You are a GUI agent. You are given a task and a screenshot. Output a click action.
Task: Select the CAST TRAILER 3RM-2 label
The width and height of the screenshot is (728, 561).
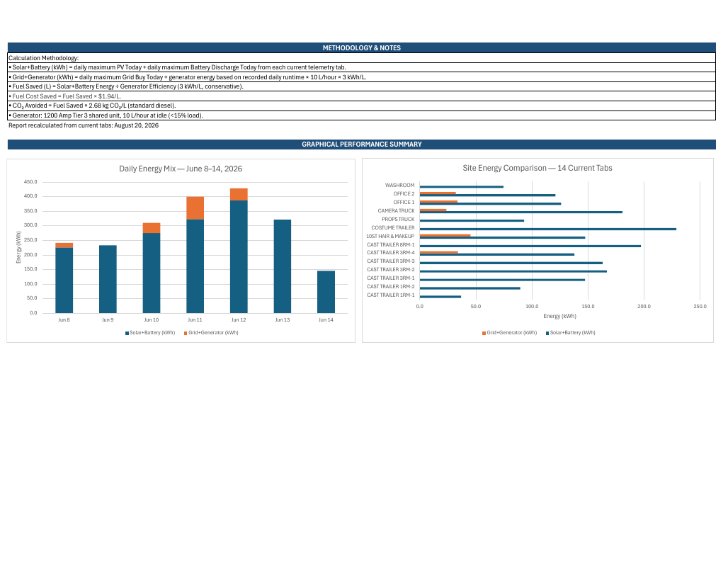(390, 270)
